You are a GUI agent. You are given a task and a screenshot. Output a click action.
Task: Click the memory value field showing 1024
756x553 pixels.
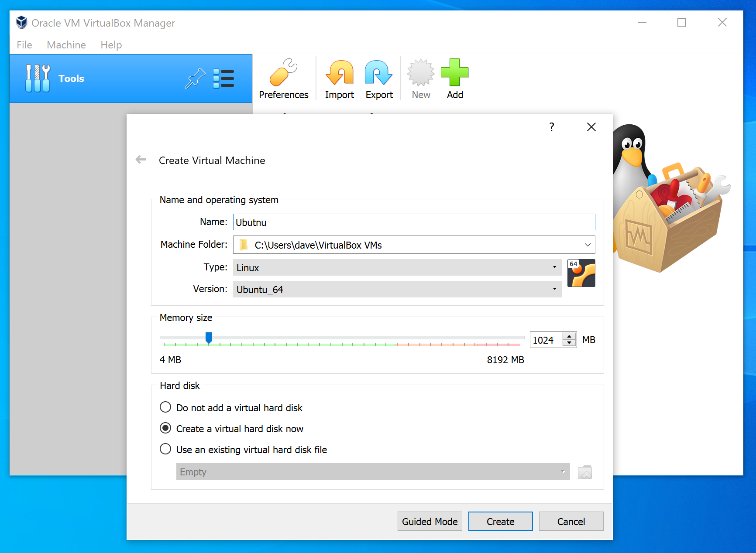[546, 340]
